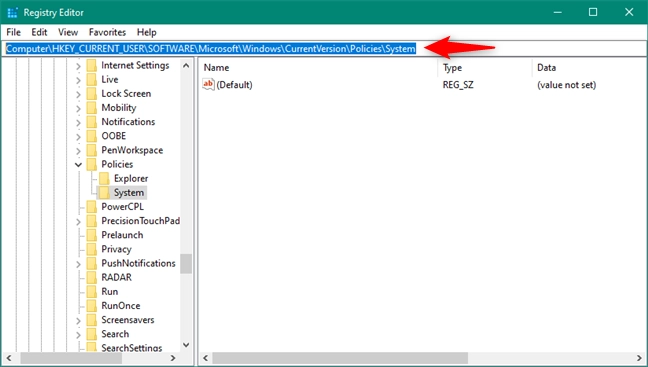Click the Notifications folder icon

[x=92, y=122]
